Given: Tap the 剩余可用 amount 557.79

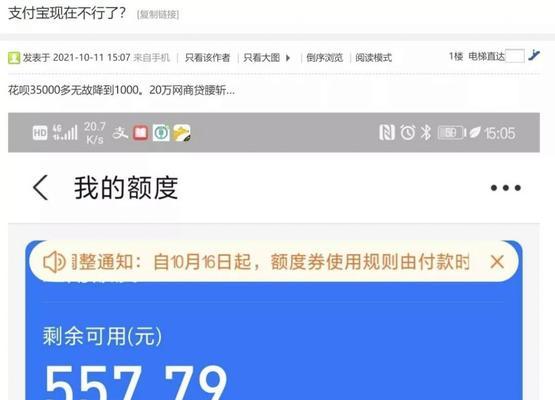Looking at the screenshot, I should [x=136, y=382].
